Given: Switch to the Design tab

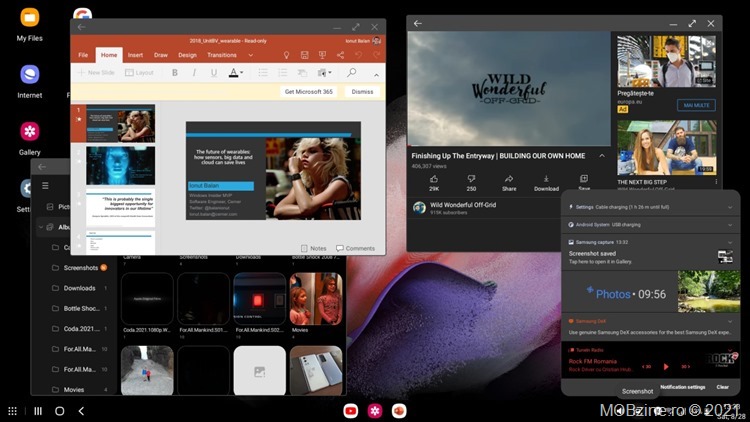Looking at the screenshot, I should pyautogui.click(x=188, y=55).
